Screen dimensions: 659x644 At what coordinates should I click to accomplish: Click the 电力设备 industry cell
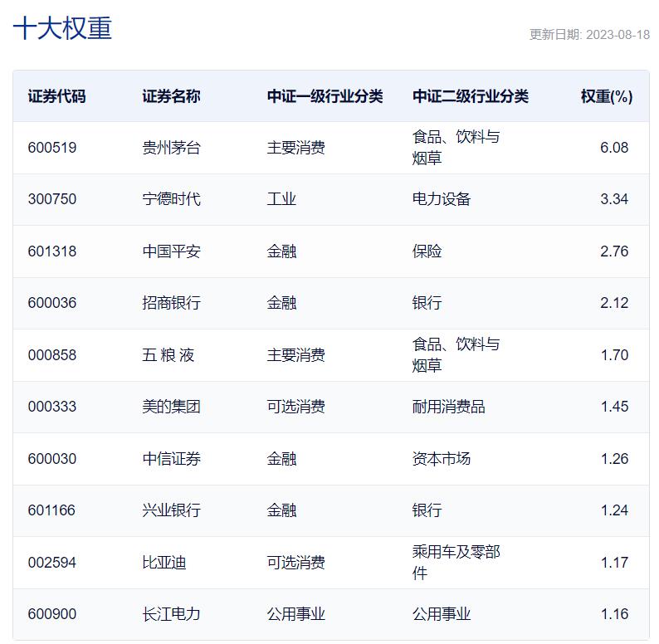coord(442,199)
